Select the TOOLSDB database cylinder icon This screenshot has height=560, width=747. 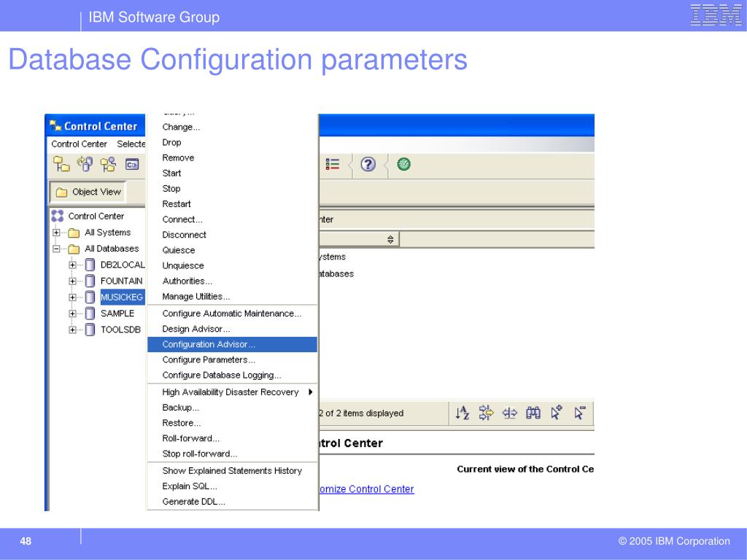tap(90, 330)
